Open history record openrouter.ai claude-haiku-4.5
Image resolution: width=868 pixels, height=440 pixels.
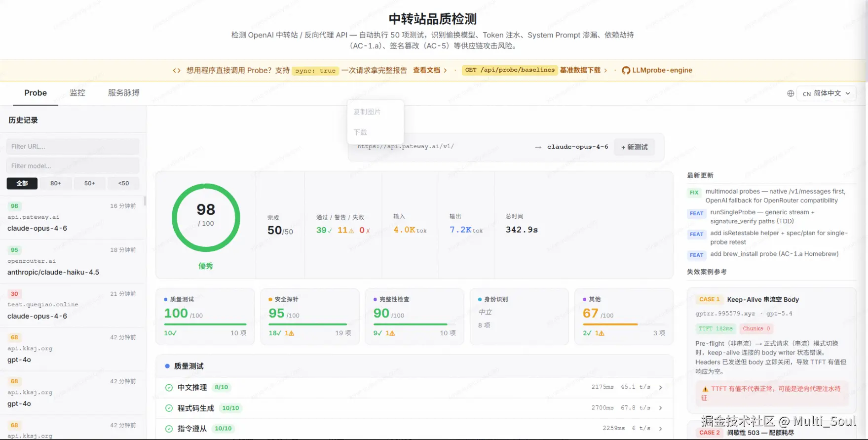click(x=73, y=262)
